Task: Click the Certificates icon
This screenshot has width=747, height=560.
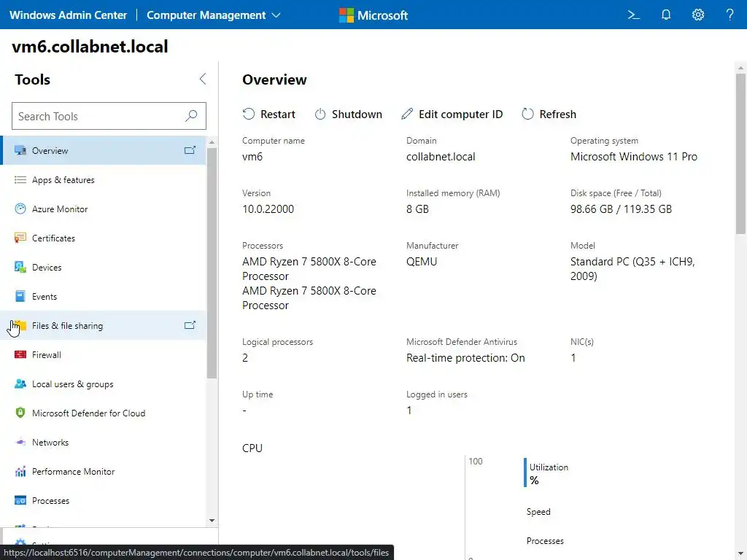Action: click(x=20, y=238)
